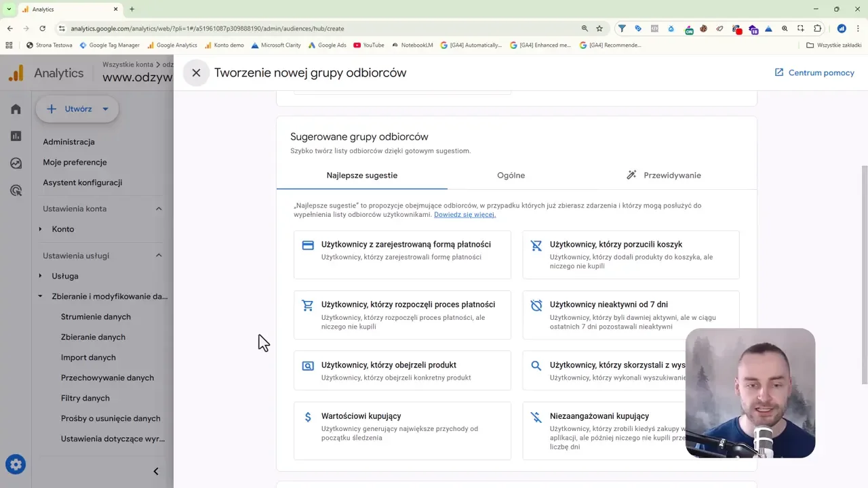Pick Użytkownicy, którzy obejrzeli produkt suggestion
Viewport: 868px width, 488px height.
[x=402, y=371]
